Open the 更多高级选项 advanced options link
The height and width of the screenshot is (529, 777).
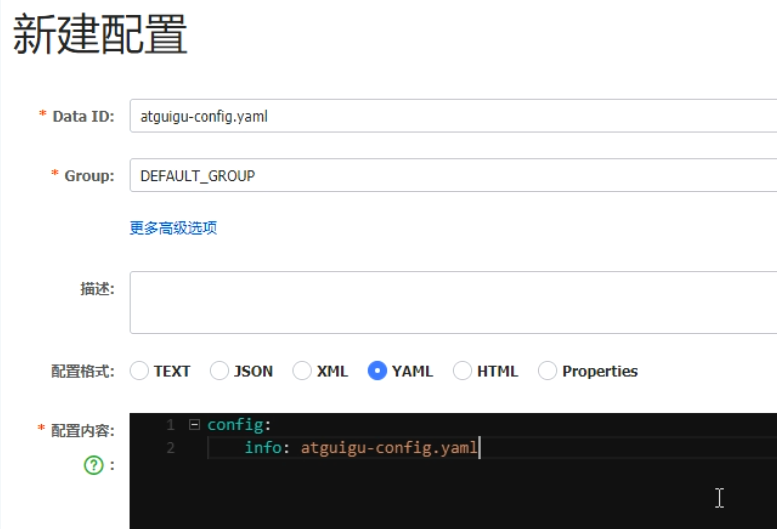pos(173,228)
